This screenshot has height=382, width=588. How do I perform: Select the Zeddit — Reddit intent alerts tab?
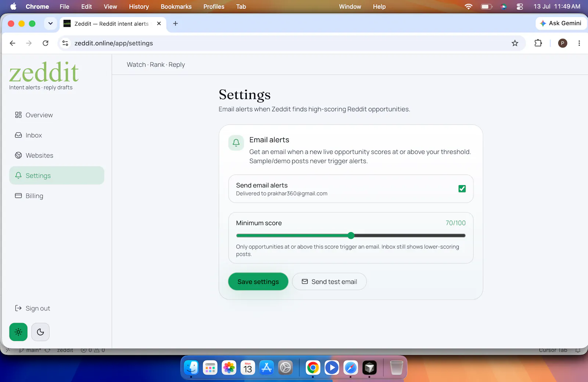click(x=112, y=24)
